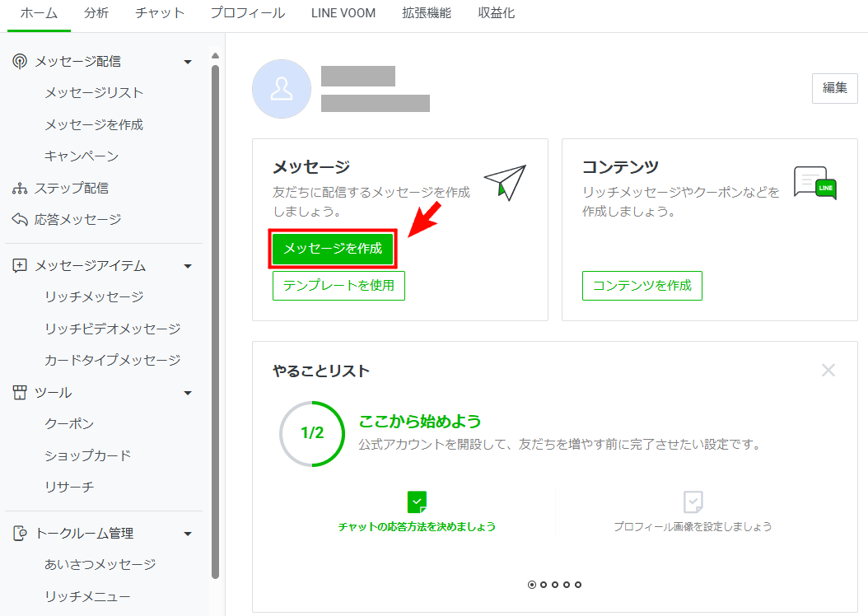Select the gray profile image setup icon

(693, 502)
